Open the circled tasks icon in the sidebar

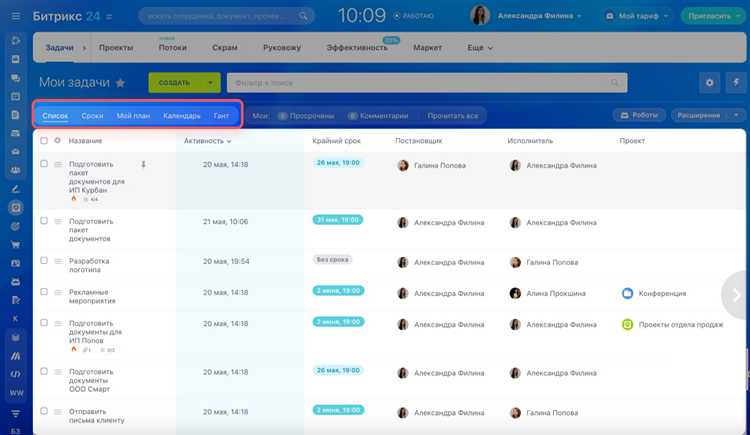[16, 207]
